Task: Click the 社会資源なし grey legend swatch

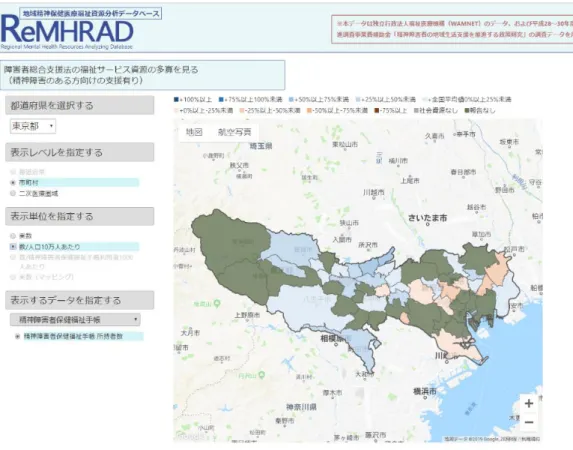Action: click(416, 110)
